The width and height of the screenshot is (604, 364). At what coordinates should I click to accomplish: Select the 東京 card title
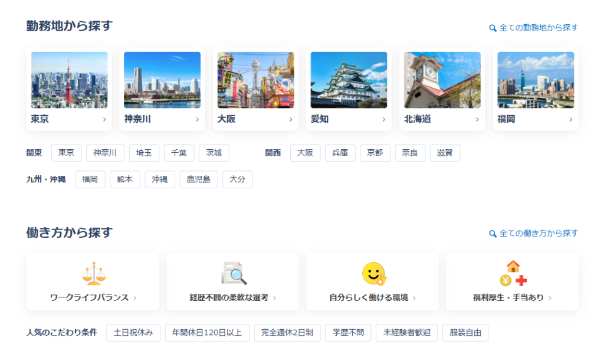tap(40, 119)
